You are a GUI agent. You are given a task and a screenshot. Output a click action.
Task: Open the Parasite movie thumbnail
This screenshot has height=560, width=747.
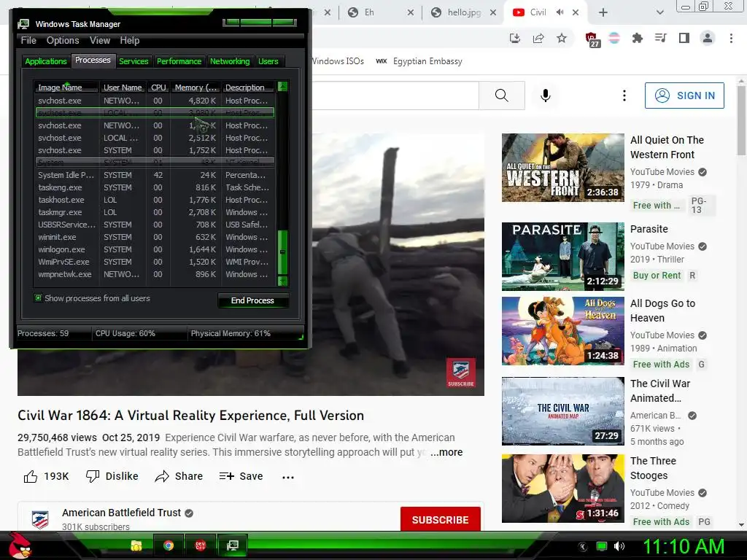[562, 257]
